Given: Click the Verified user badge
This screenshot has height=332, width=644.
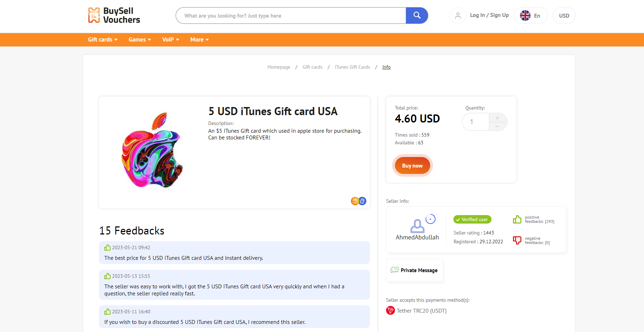Looking at the screenshot, I should 472,219.
